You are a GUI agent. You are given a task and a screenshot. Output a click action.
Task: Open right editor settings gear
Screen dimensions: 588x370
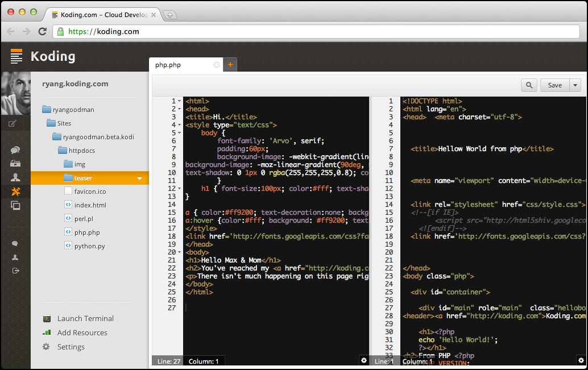coord(581,360)
